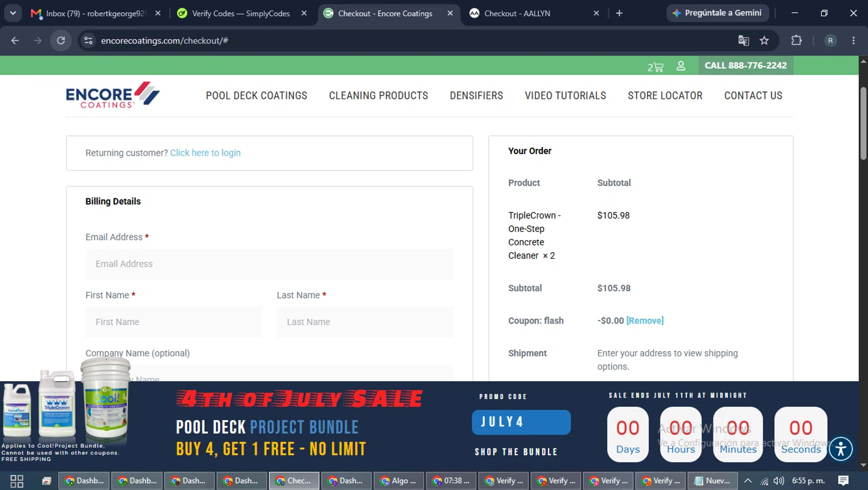Click the 'Your Order' heading

(x=529, y=151)
